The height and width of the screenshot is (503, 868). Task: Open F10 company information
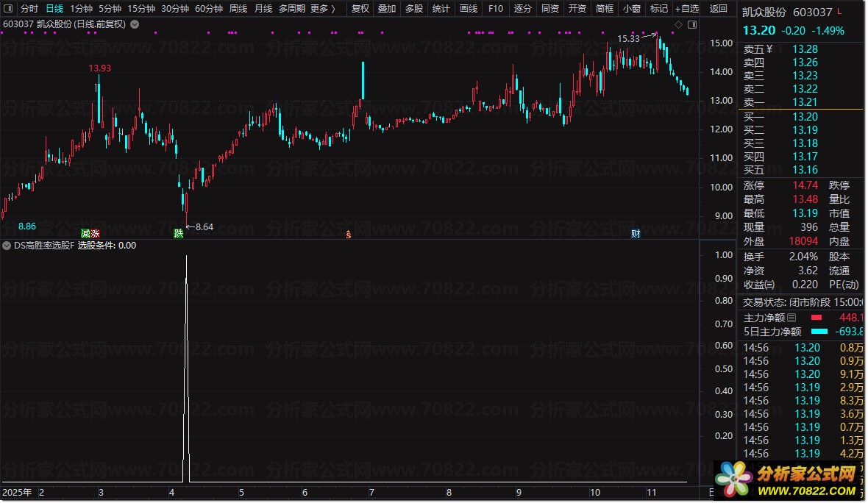496,8
